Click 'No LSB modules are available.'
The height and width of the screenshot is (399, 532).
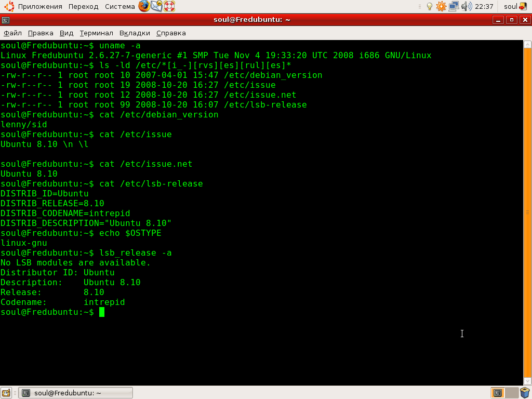[x=75, y=262]
